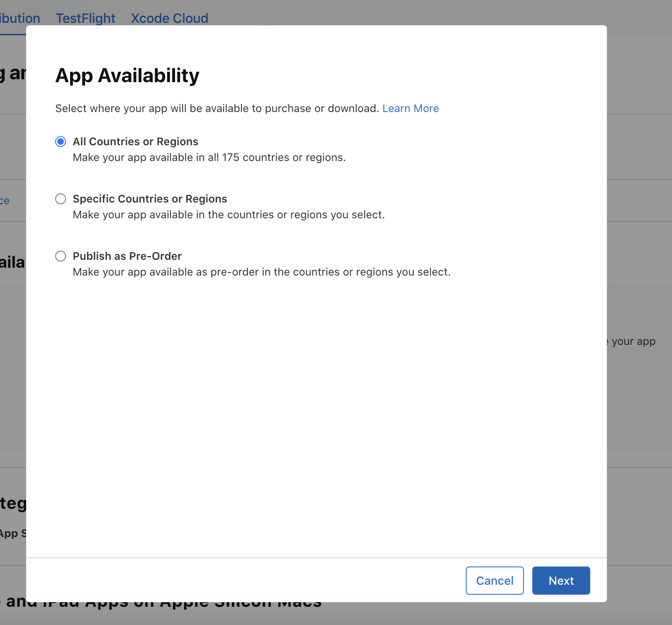Screen dimensions: 672x625
Task: Go to the partially visible Distribution tab
Action: tap(19, 18)
